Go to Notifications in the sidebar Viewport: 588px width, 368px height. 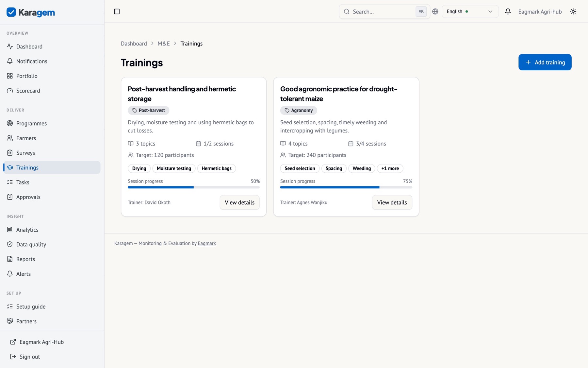click(52, 61)
